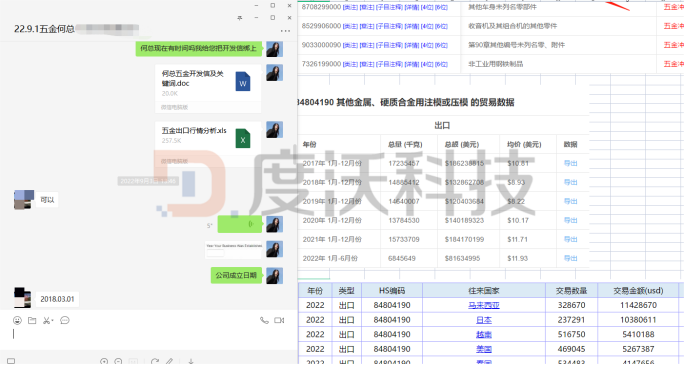Click 导出 link for 2018年 row
The width and height of the screenshot is (684, 365).
[571, 182]
